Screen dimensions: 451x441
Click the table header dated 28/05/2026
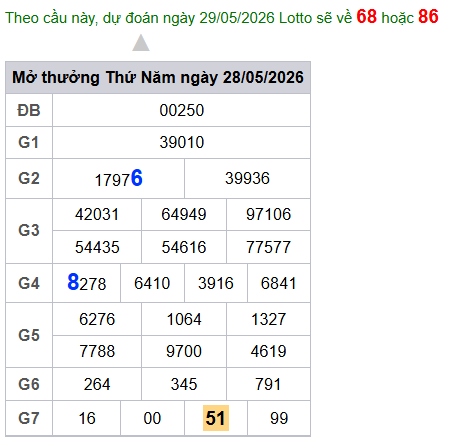click(x=158, y=77)
